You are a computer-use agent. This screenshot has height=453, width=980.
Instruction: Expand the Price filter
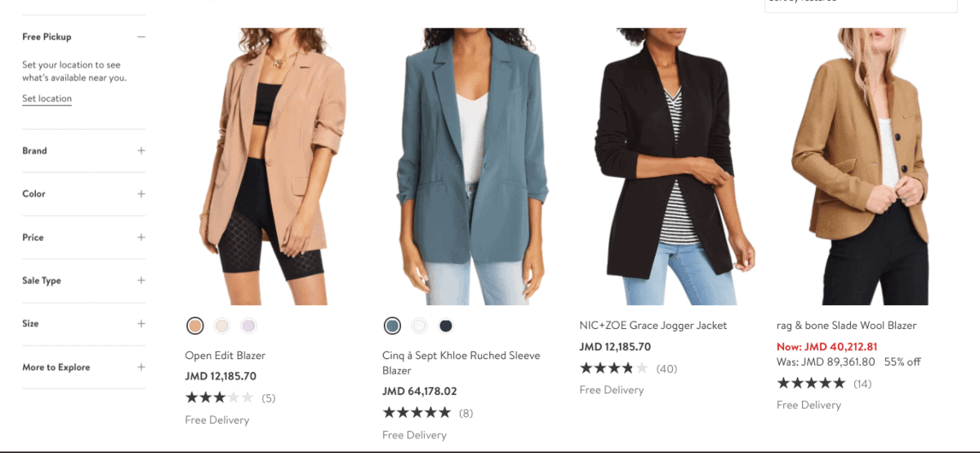tap(141, 238)
